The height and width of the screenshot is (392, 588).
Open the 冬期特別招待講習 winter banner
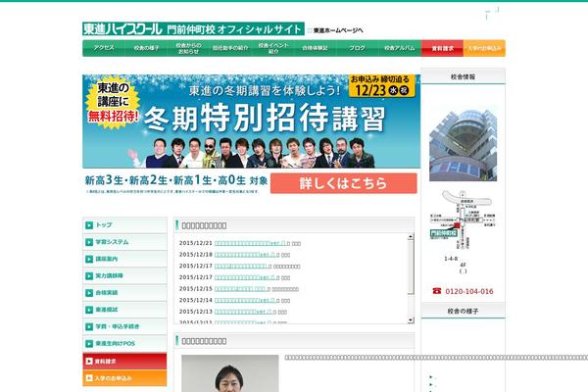251,122
